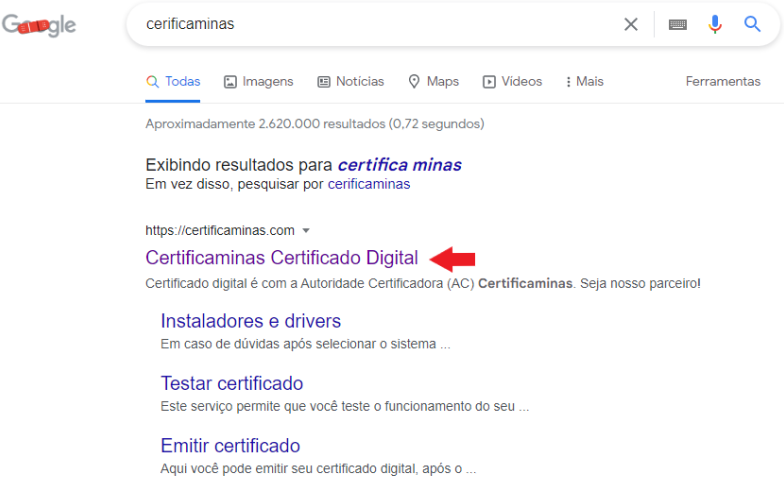Go to Google home via the logo
The height and width of the screenshot is (488, 784).
click(39, 25)
